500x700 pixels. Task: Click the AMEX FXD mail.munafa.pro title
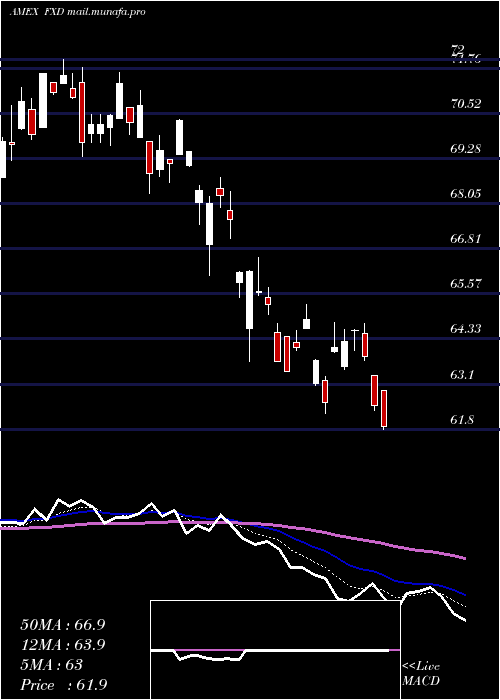[x=78, y=12]
